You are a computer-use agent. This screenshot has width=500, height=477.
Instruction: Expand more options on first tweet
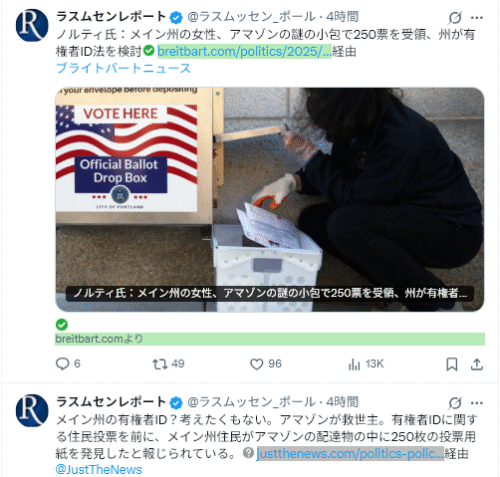[x=477, y=18]
